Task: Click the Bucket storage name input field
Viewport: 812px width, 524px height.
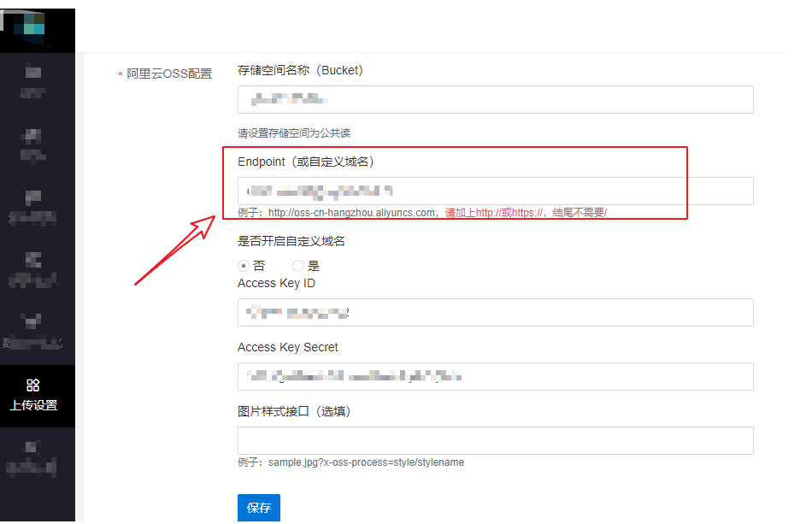Action: pos(495,99)
